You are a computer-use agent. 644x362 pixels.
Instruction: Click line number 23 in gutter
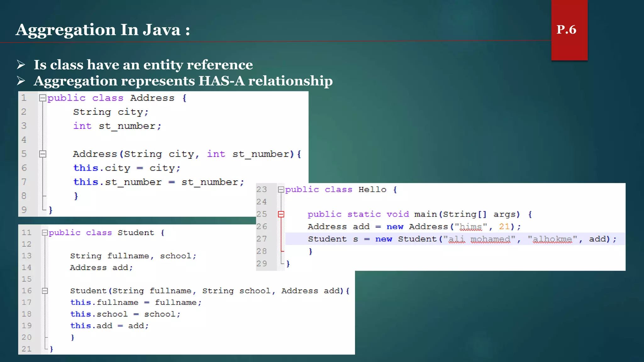(x=262, y=189)
